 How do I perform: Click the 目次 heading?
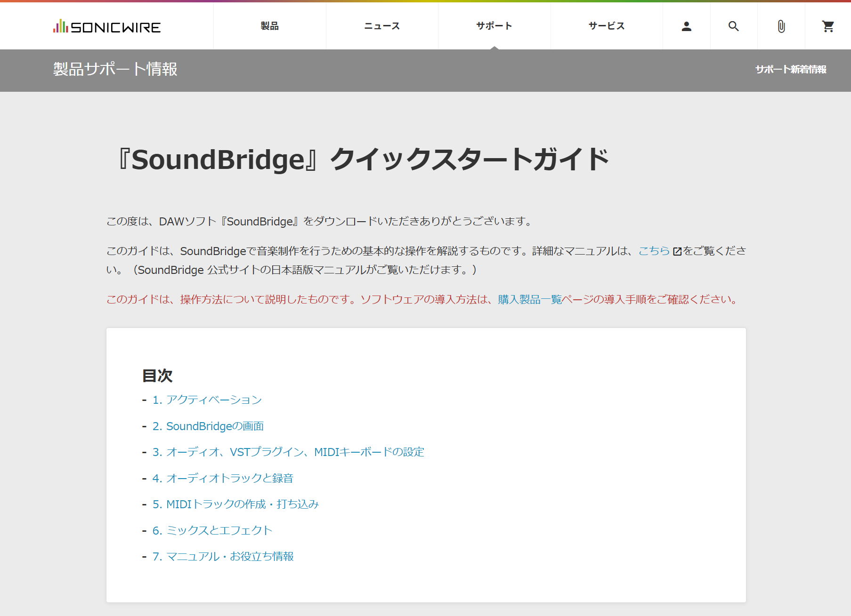[158, 376]
